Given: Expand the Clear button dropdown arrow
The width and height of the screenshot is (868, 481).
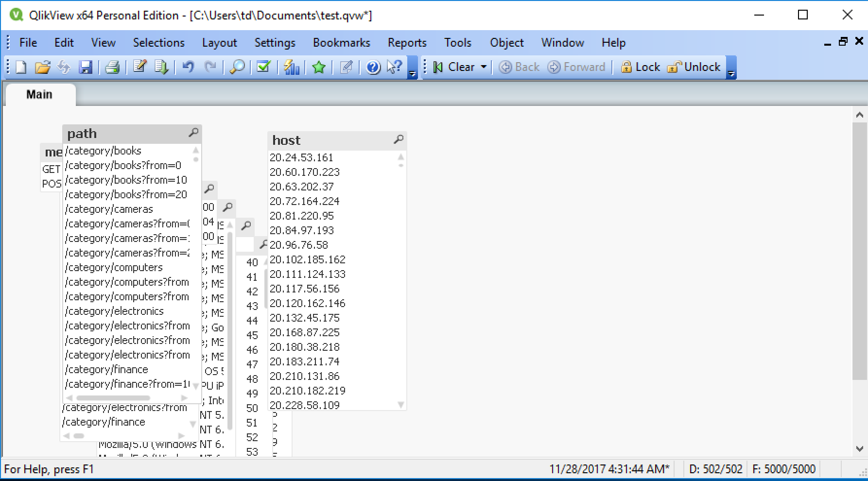Looking at the screenshot, I should click(x=484, y=67).
